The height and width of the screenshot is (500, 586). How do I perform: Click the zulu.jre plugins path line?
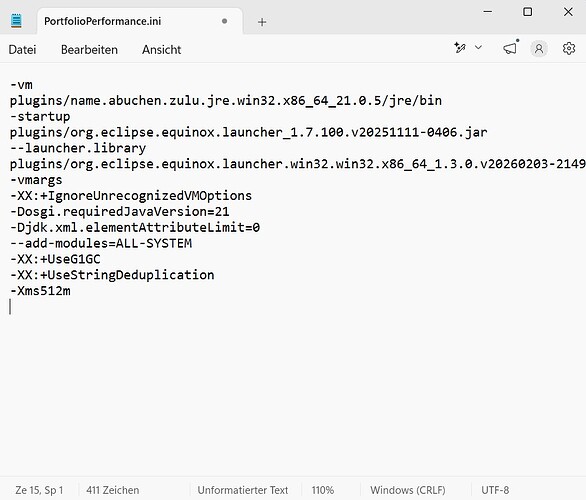pos(226,101)
